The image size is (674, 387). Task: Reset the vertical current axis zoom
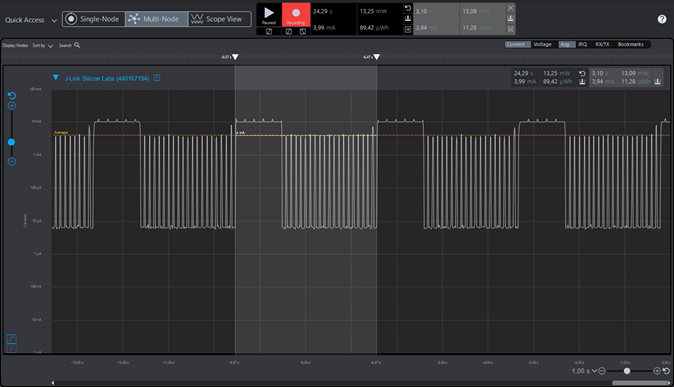[x=12, y=95]
